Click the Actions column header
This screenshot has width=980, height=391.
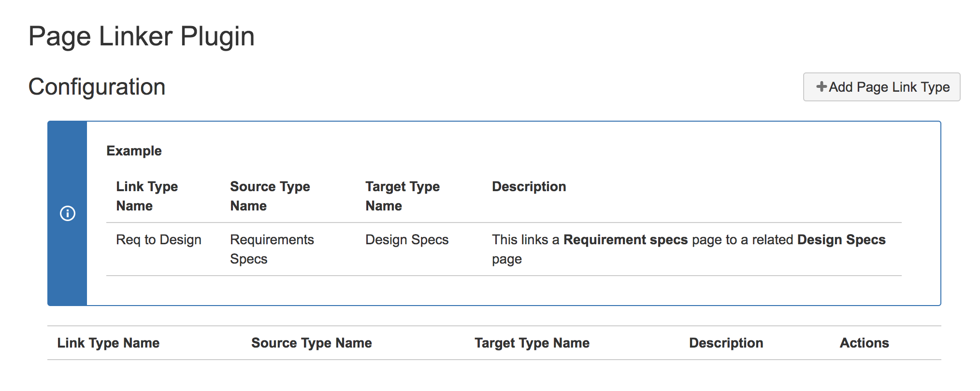[864, 343]
